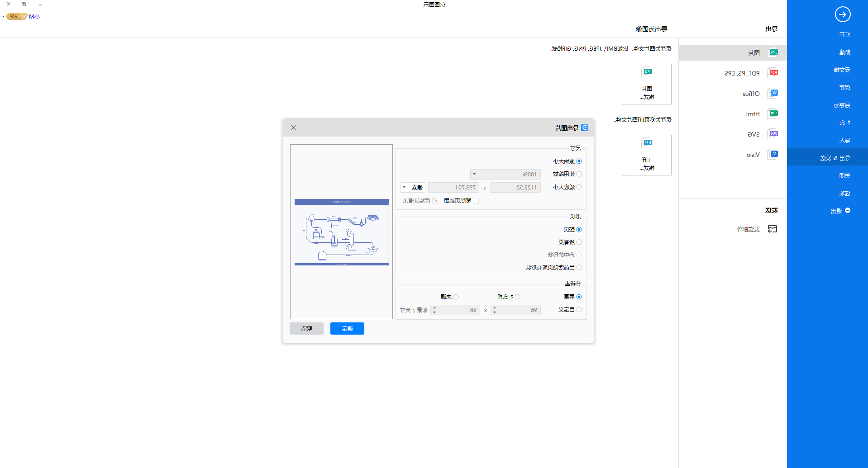Image resolution: width=868 pixels, height=468 pixels.
Task: Expand the user account dropdown arrow
Action: click(3, 17)
